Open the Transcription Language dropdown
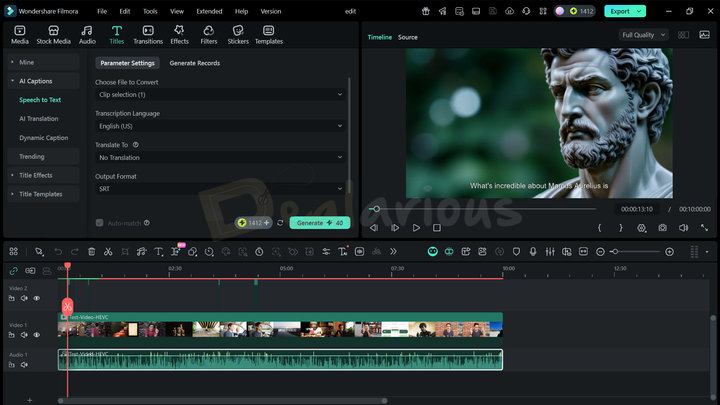 (x=220, y=126)
